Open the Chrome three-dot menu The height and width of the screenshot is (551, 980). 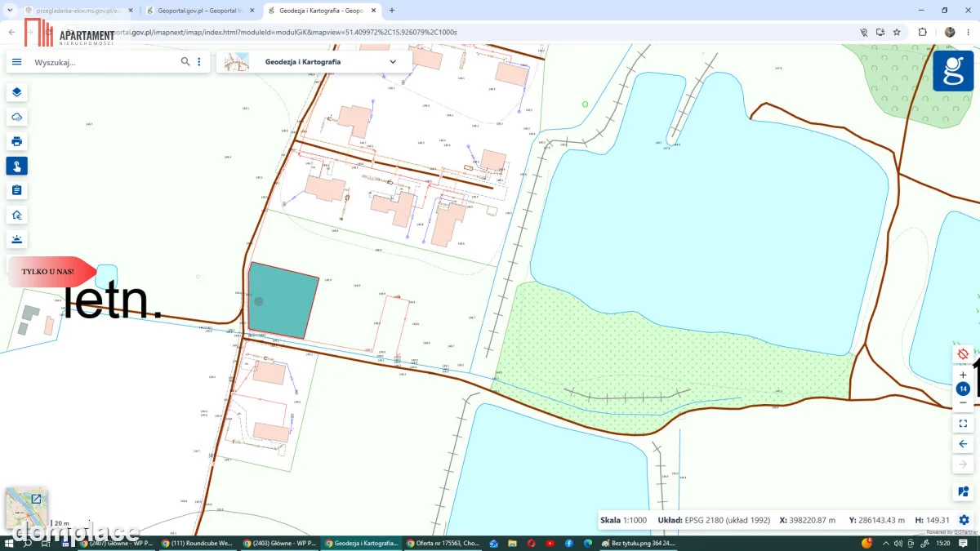pos(969,32)
